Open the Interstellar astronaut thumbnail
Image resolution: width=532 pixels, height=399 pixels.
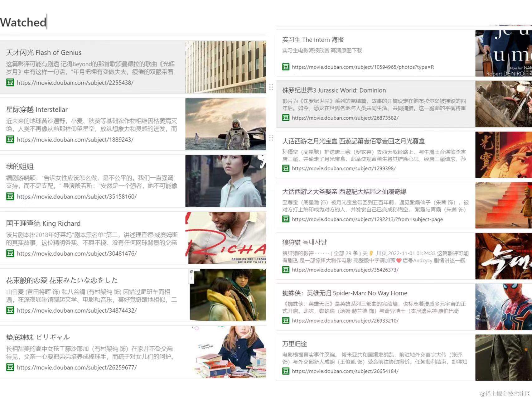tap(226, 124)
